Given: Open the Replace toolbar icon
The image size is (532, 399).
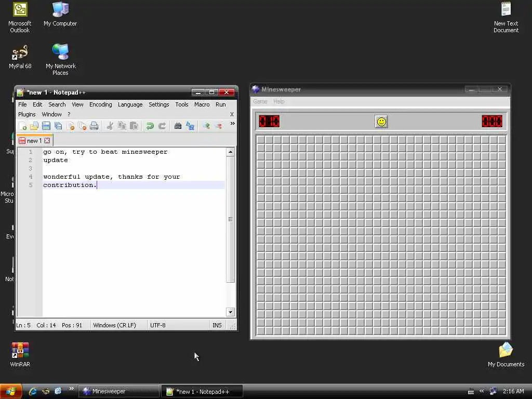Looking at the screenshot, I should click(x=190, y=126).
